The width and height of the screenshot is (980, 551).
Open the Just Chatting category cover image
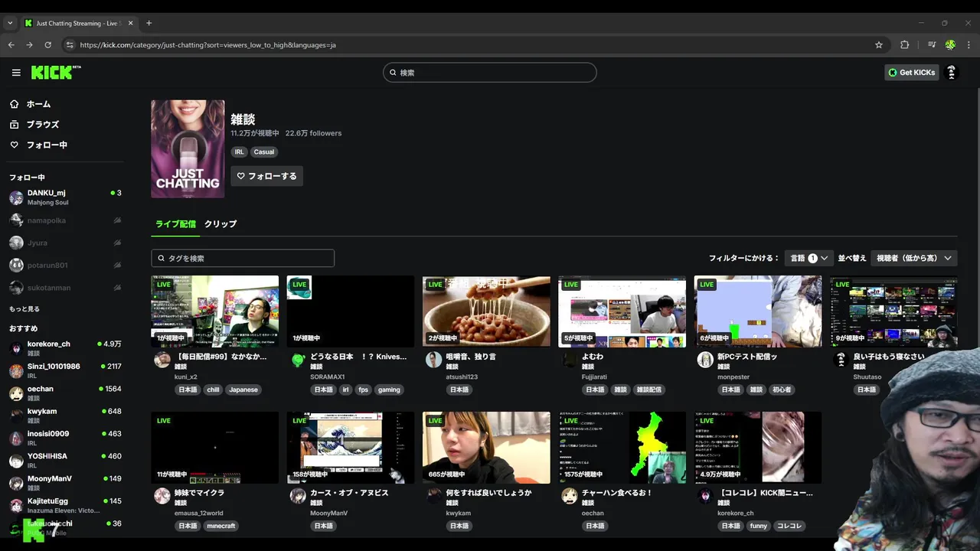point(188,148)
